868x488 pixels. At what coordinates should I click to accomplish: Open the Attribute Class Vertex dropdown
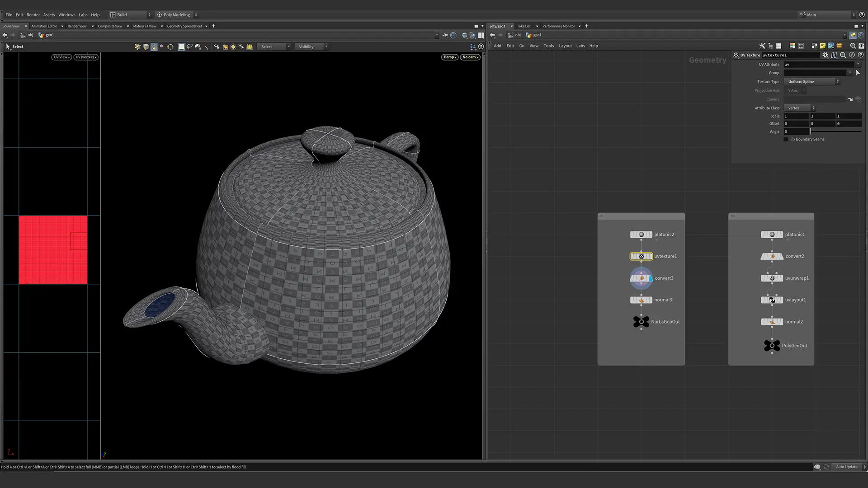pos(800,108)
